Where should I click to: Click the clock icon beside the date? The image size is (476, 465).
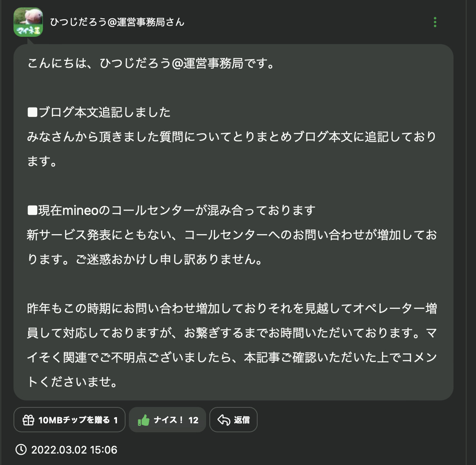(x=21, y=450)
